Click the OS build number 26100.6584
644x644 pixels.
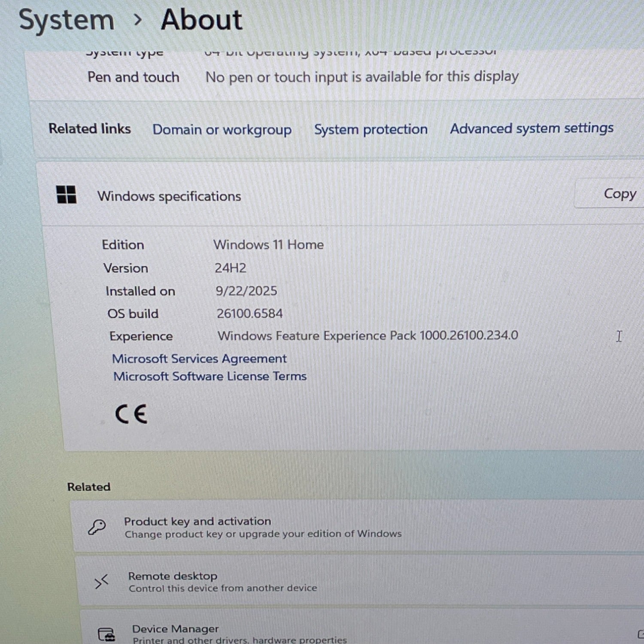coord(249,313)
